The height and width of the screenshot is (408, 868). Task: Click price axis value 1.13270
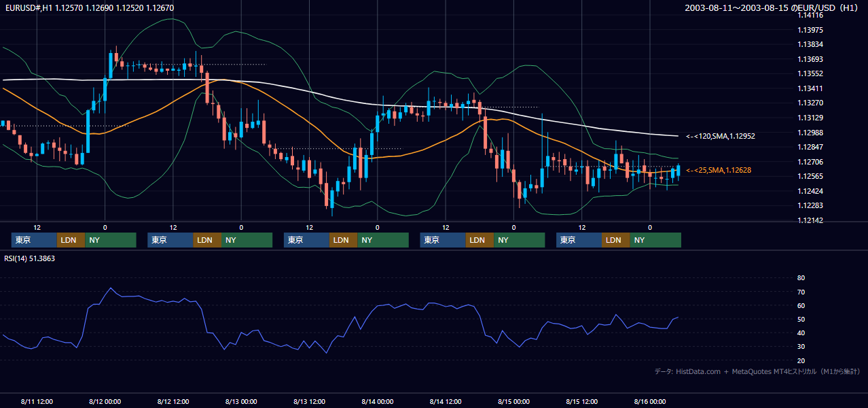point(810,103)
